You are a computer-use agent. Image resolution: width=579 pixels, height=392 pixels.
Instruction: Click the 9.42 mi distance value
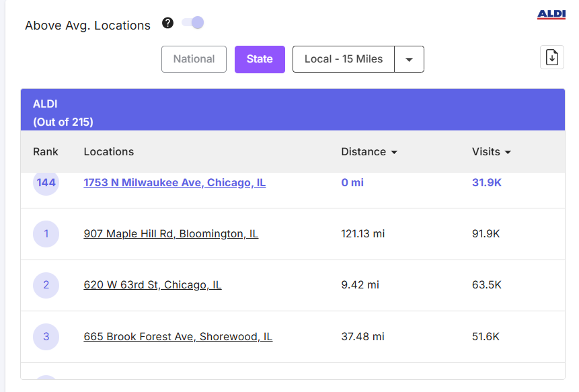(360, 285)
